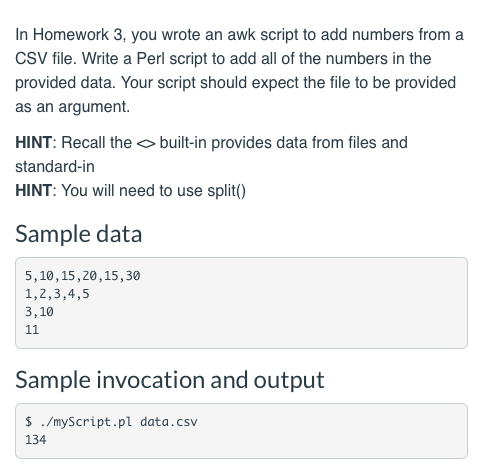478x475 pixels.
Task: Click the Sample data heading
Action: coord(79,234)
